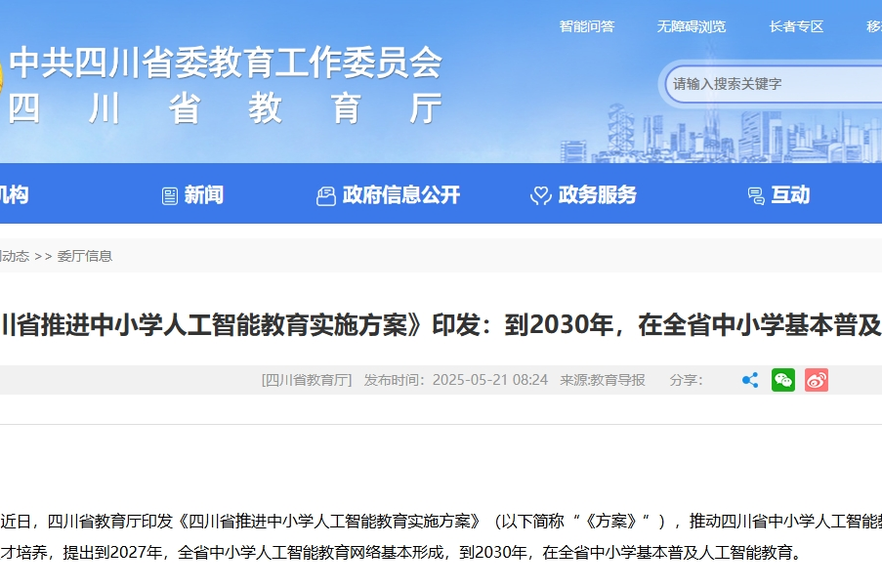Open the 新闻 navigation menu label
Viewport: 882px width, 588px height.
tap(204, 195)
